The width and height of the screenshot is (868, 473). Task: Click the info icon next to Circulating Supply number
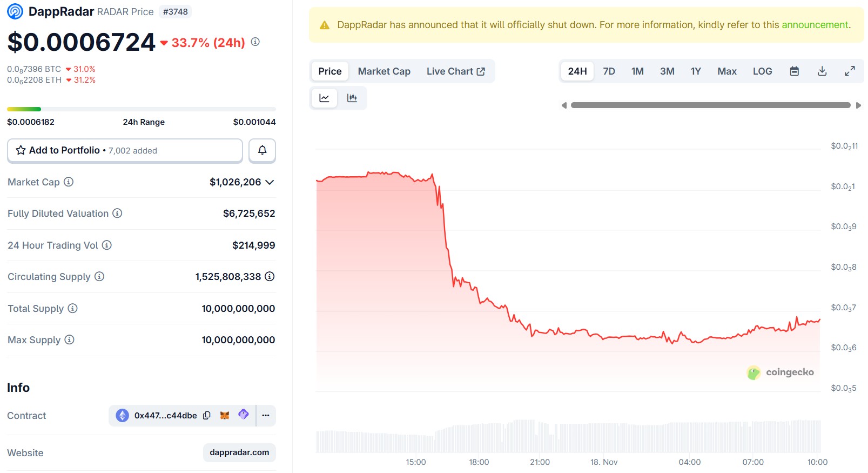point(270,277)
